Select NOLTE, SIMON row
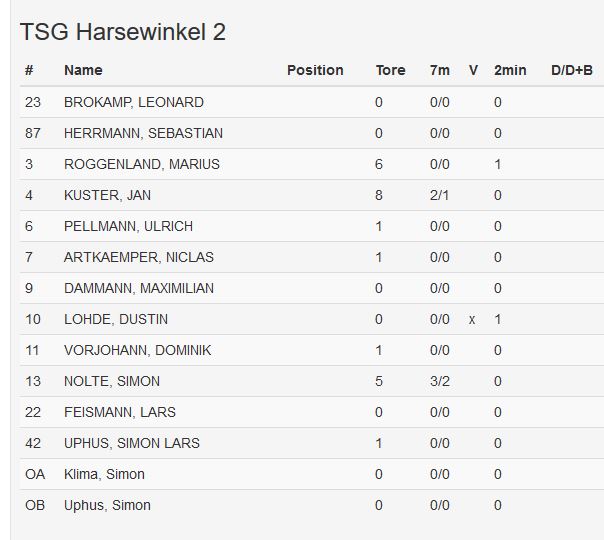Image resolution: width=604 pixels, height=540 pixels. point(111,381)
